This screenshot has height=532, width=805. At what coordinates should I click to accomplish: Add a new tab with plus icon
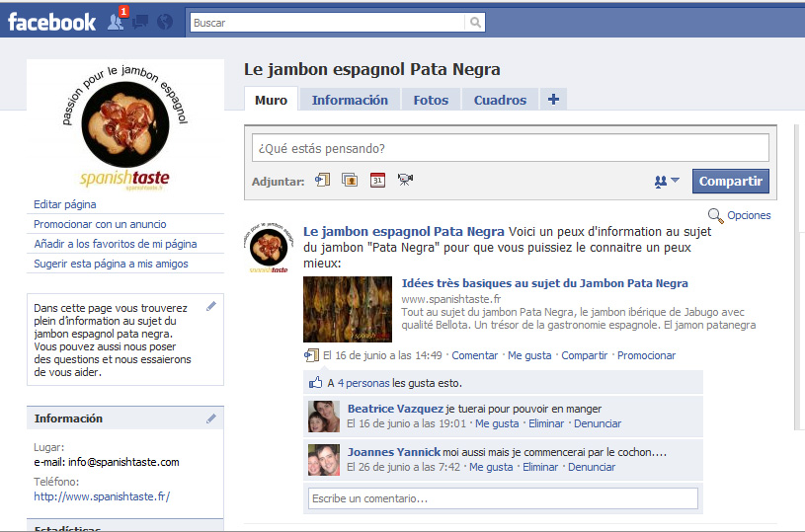point(553,99)
